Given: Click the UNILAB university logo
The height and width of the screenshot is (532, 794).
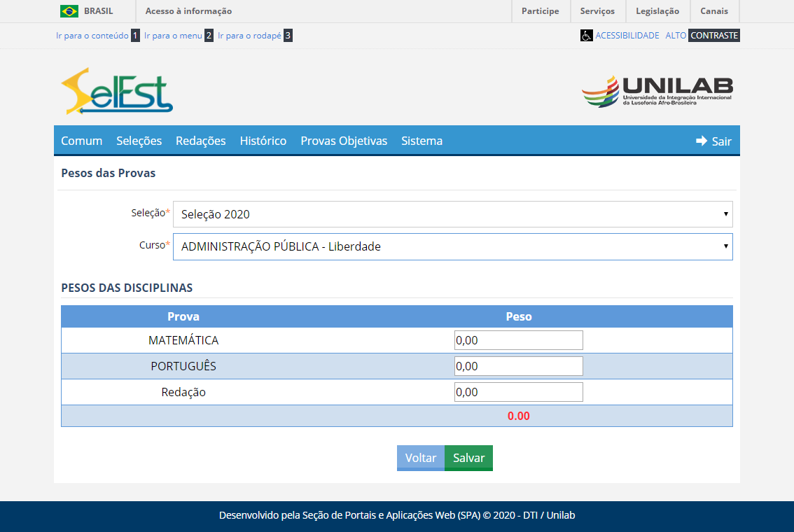Looking at the screenshot, I should [x=657, y=91].
